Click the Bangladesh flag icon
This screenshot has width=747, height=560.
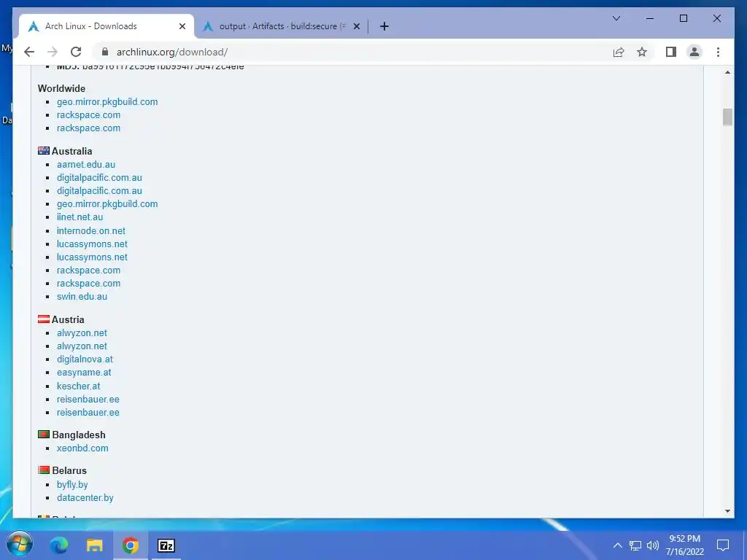pos(44,435)
